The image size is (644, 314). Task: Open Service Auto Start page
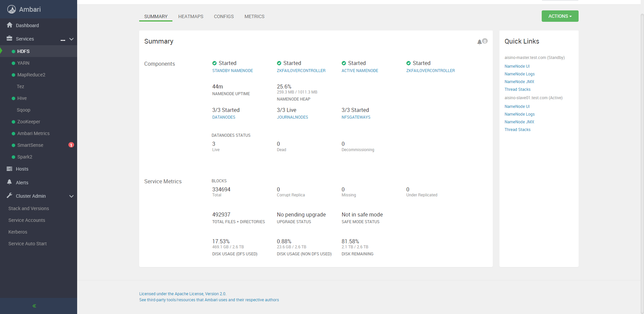tap(28, 244)
